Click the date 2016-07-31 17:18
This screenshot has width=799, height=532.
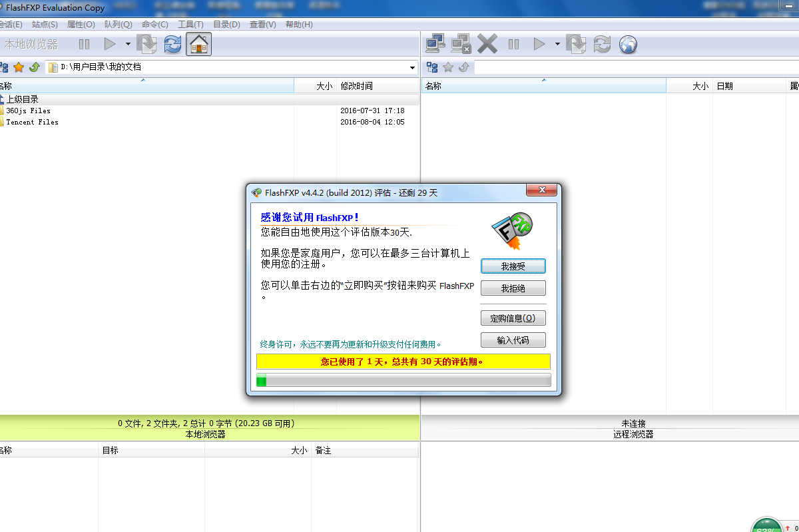372,111
